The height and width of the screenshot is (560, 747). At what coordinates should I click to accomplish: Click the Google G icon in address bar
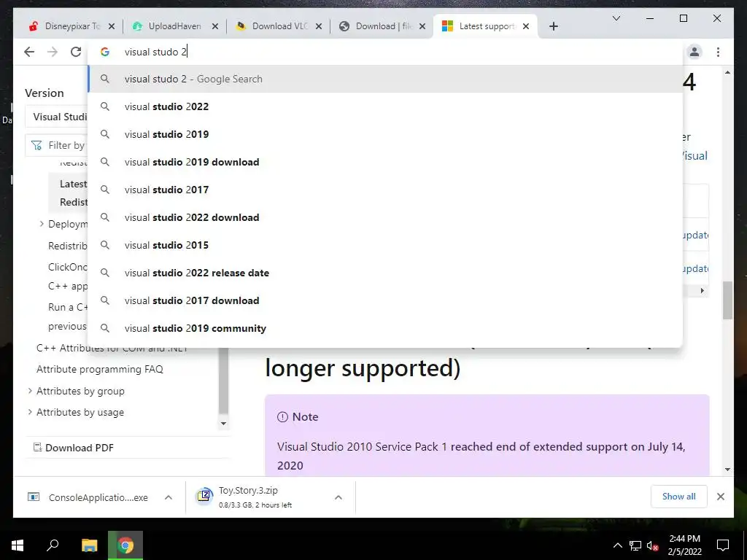point(105,52)
